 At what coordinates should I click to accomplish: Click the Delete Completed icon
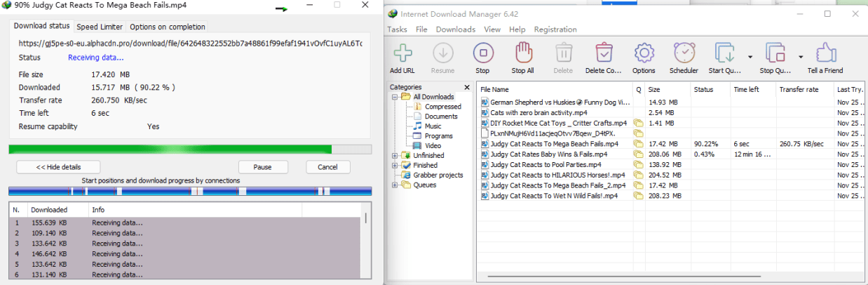[x=604, y=53]
